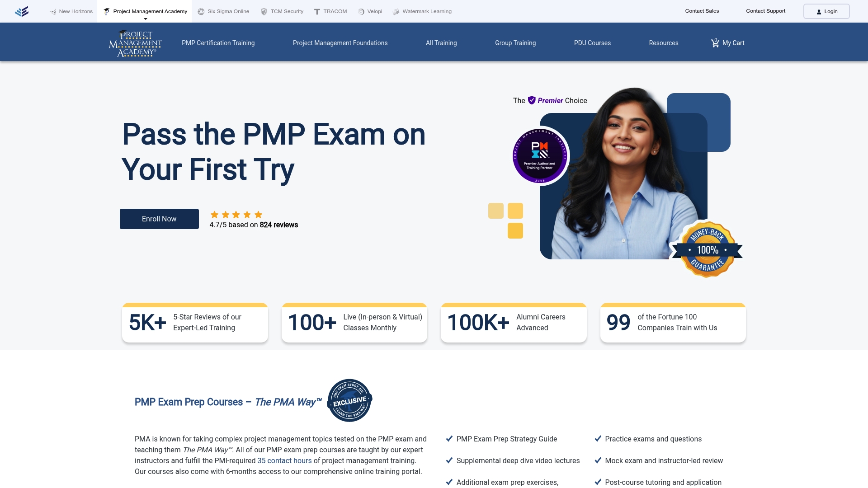Open the PMP Certification Training menu

pyautogui.click(x=218, y=43)
